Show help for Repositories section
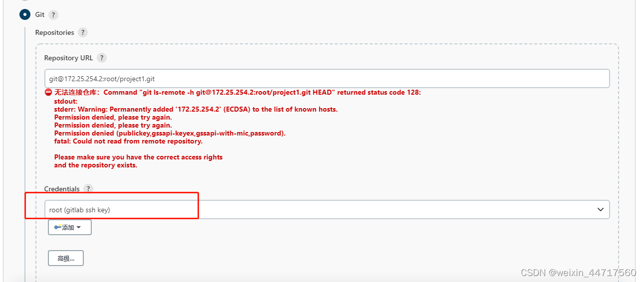Image resolution: width=644 pixels, height=282 pixels. pos(83,32)
